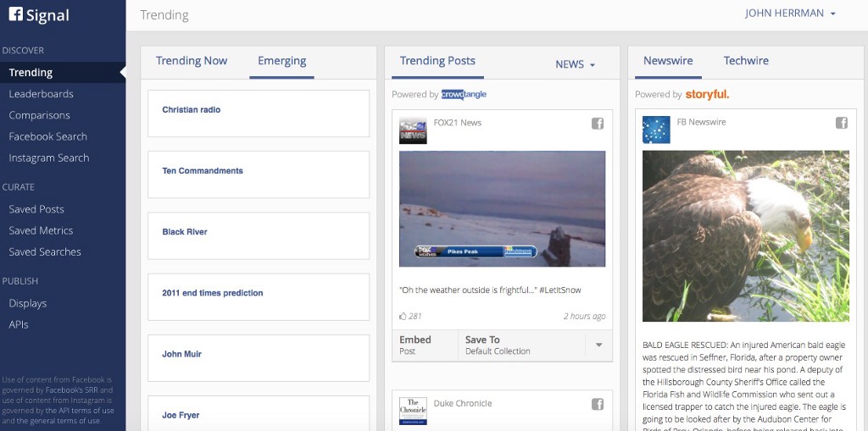Click the 281 likes thumbs-up icon
The width and height of the screenshot is (868, 431).
click(x=403, y=317)
